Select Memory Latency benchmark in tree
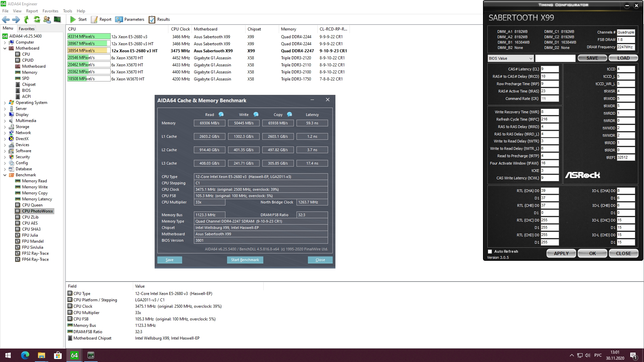Image resolution: width=644 pixels, height=362 pixels. tap(37, 199)
